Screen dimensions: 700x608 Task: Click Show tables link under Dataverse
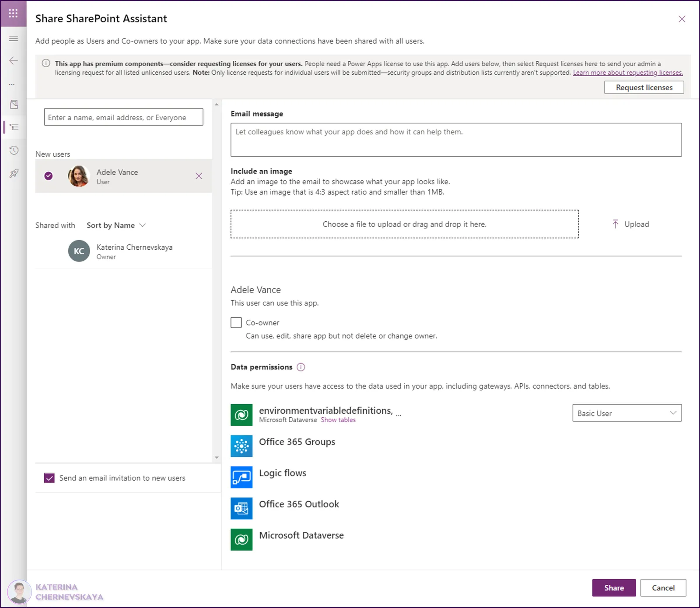tap(338, 420)
